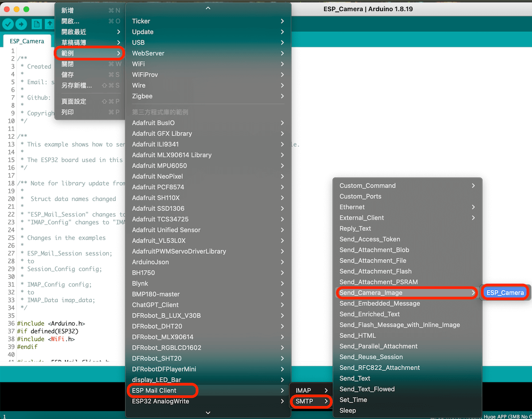Click the scroll-up arrow atop examples list
Image resolution: width=532 pixels, height=419 pixels.
[x=208, y=8]
